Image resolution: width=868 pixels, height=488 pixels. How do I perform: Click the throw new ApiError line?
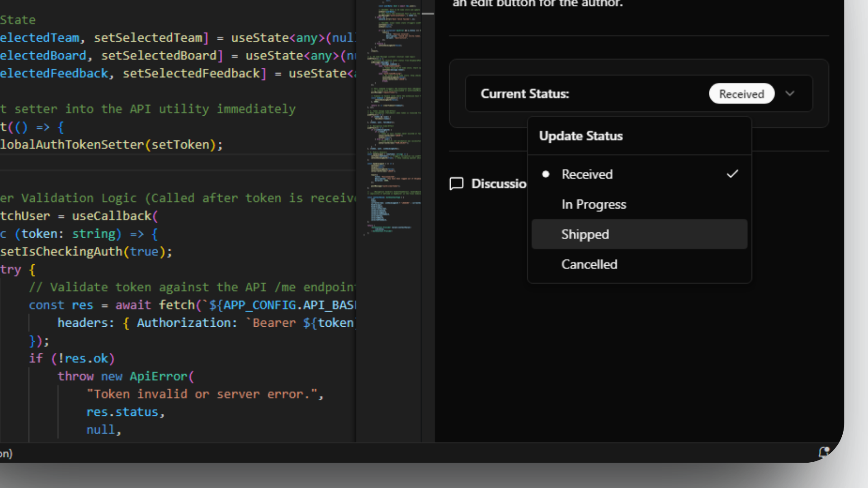coord(125,376)
